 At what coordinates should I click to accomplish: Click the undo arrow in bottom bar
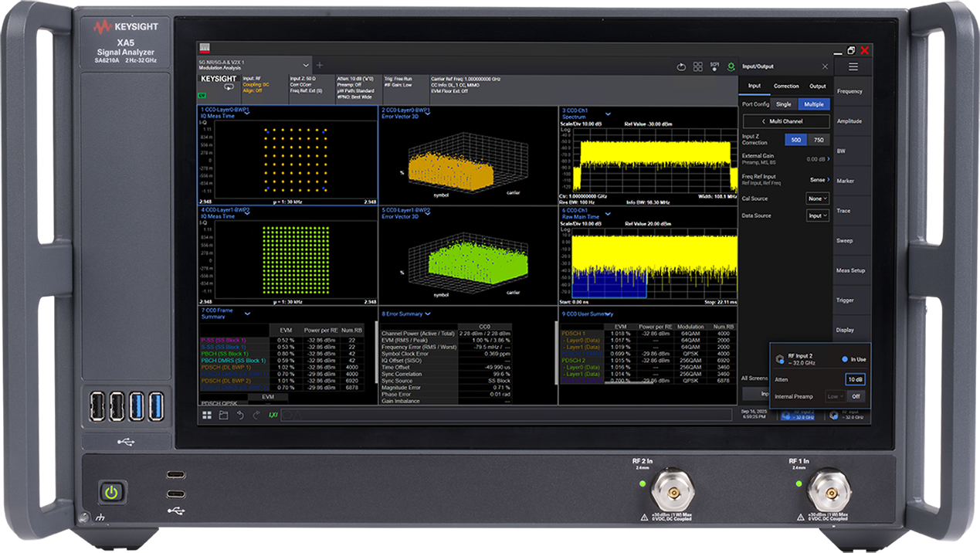click(x=239, y=416)
